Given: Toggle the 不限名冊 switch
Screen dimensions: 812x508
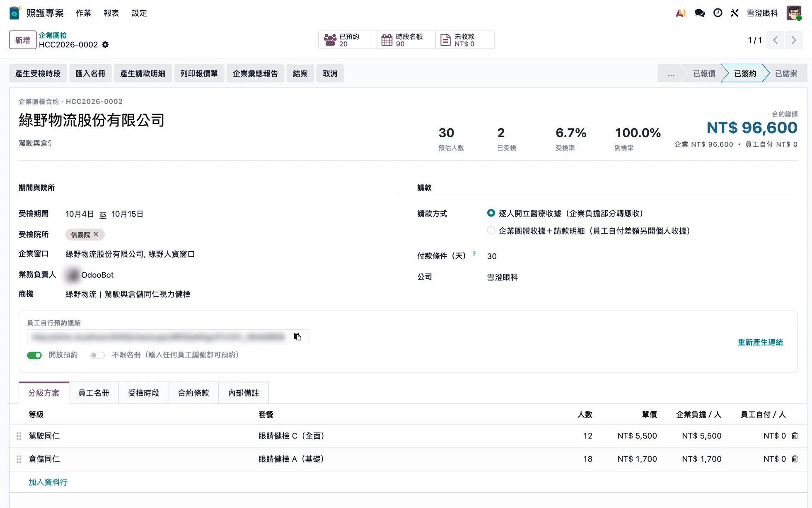Looking at the screenshot, I should 97,355.
